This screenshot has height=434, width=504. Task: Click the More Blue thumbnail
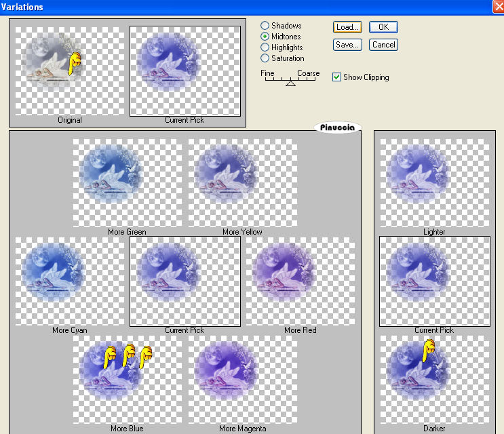coord(128,380)
